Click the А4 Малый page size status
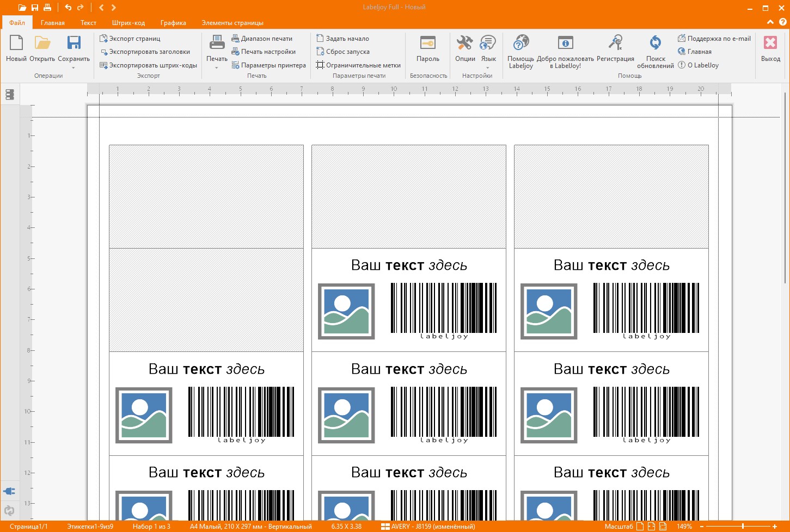Image resolution: width=790 pixels, height=532 pixels. [x=251, y=527]
